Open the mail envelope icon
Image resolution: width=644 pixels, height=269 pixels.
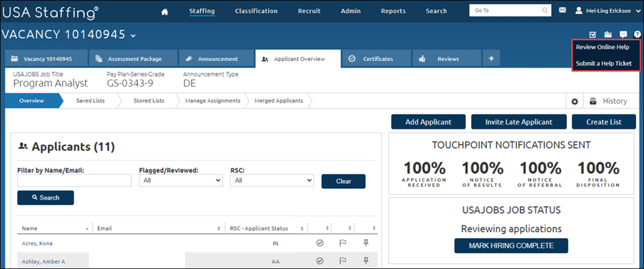pos(562,10)
